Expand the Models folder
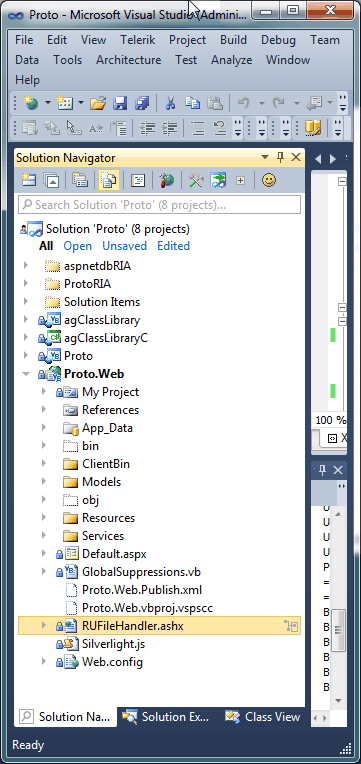Screen dimensions: 361x764 44,482
